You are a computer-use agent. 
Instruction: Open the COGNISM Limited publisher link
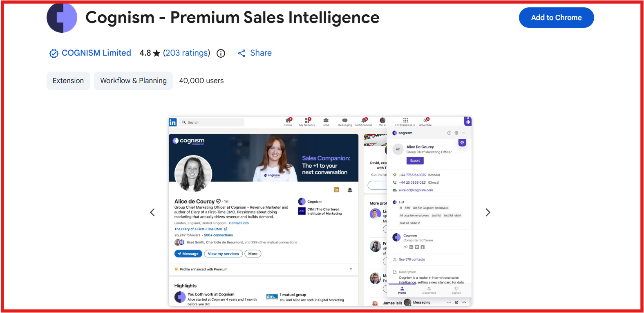(96, 53)
